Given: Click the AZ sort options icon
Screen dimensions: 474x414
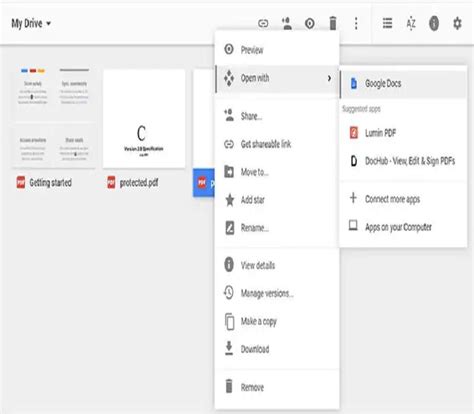Looking at the screenshot, I should pyautogui.click(x=411, y=24).
